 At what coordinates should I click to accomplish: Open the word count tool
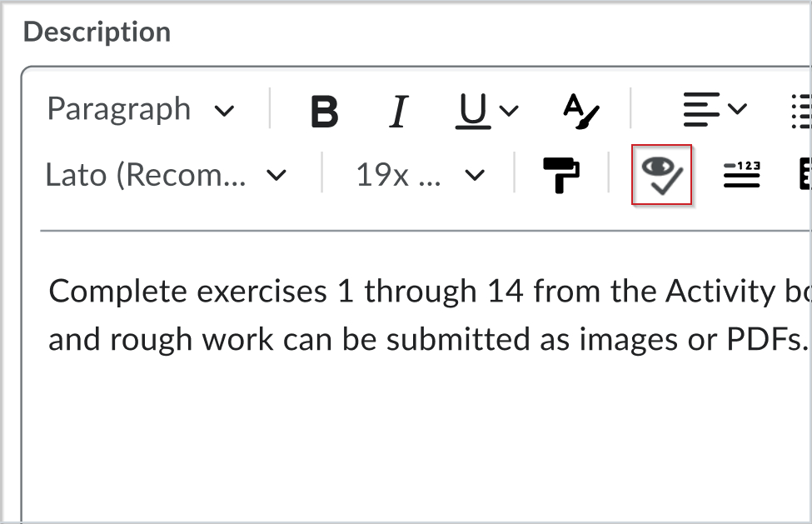click(x=741, y=175)
